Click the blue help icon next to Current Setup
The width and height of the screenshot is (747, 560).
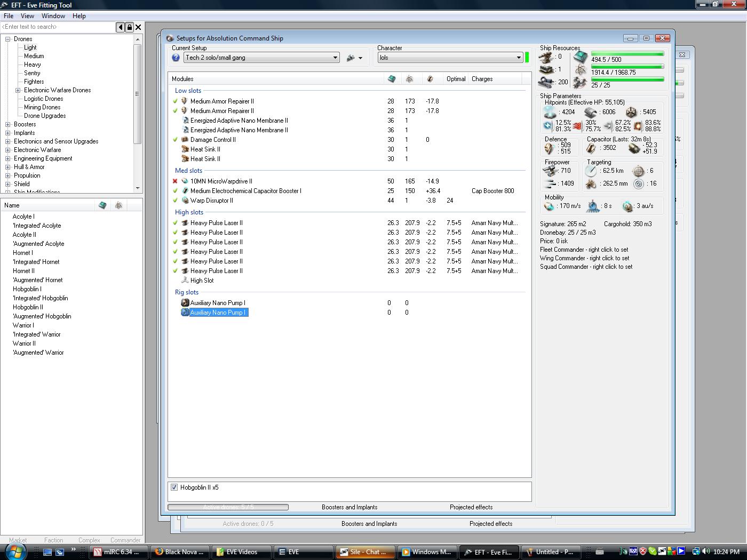click(x=176, y=58)
